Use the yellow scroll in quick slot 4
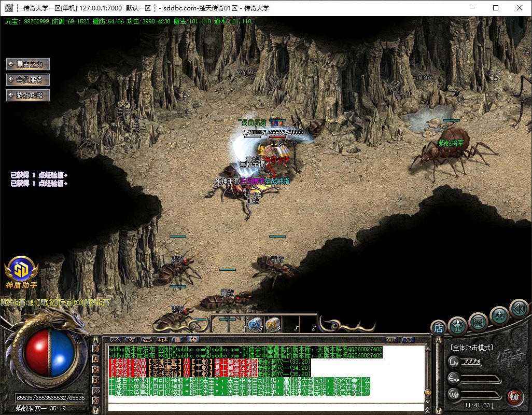The width and height of the screenshot is (532, 415). pos(273,324)
